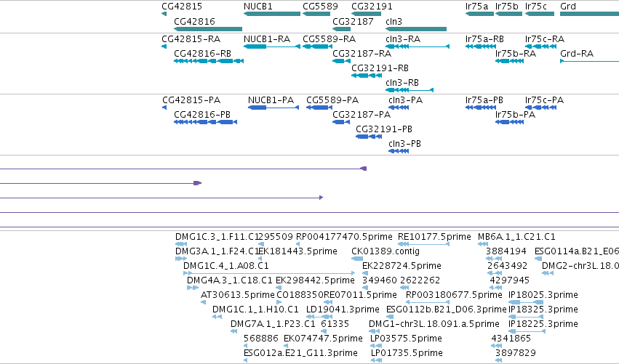Click the Ir75a-PB protein glyph
619x364 pixels.
[x=481, y=108]
